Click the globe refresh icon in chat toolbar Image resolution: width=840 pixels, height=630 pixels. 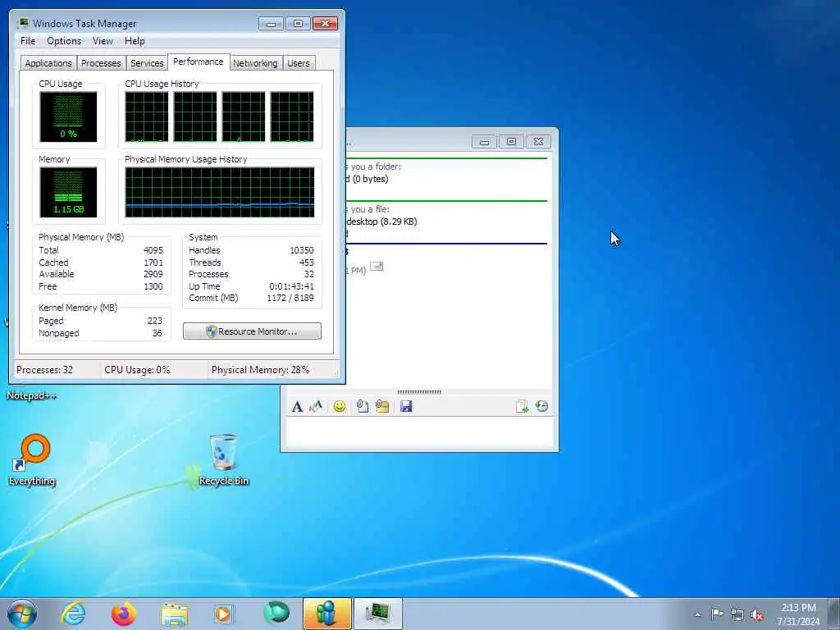coord(541,407)
